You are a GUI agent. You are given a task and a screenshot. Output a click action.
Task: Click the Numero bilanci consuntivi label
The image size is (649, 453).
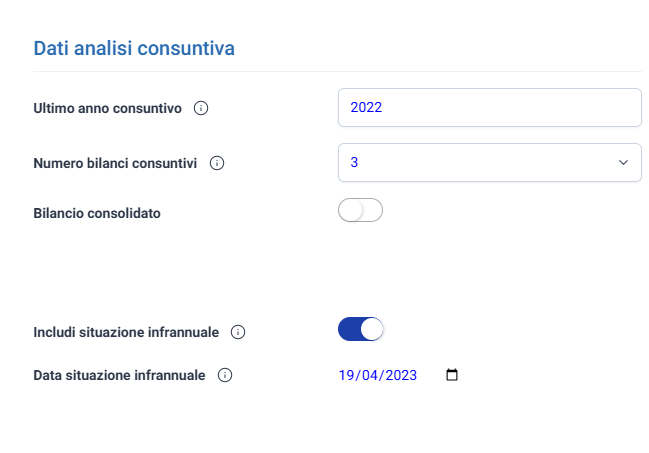115,163
